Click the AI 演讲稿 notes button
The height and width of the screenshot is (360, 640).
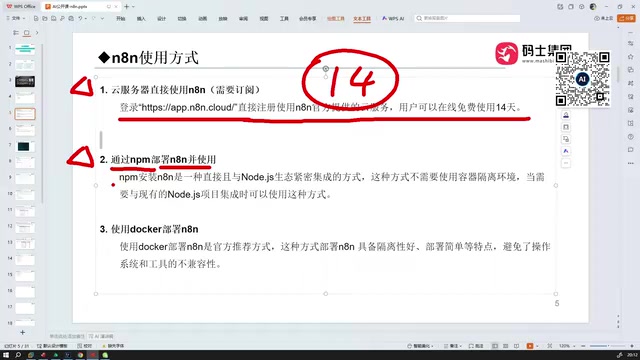click(x=101, y=336)
